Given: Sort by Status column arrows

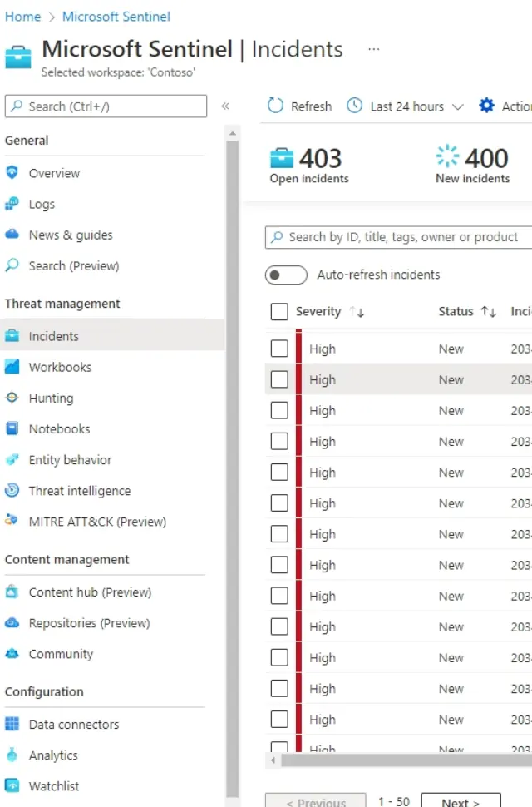Looking at the screenshot, I should (x=489, y=312).
